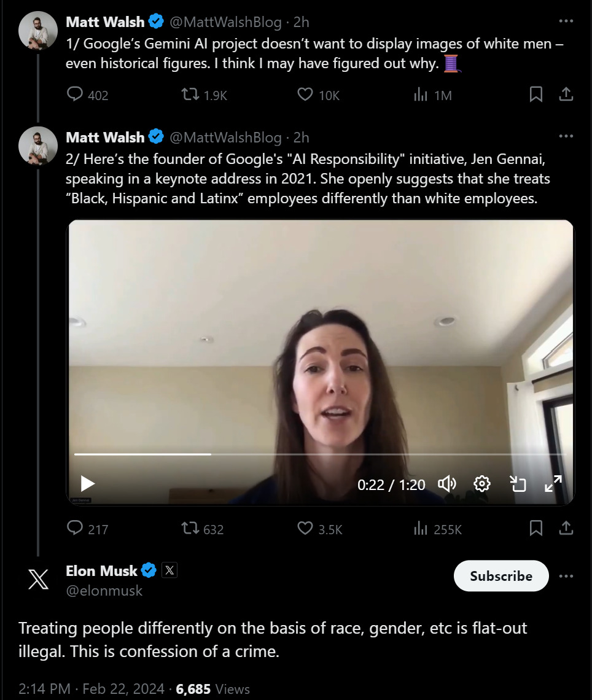Reply to the first Gemini AI tweet
592x700 pixels.
75,95
